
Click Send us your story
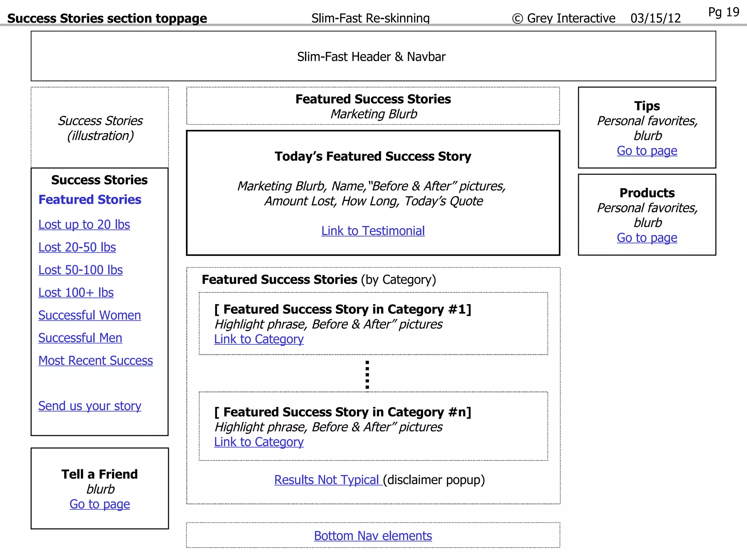pos(89,406)
